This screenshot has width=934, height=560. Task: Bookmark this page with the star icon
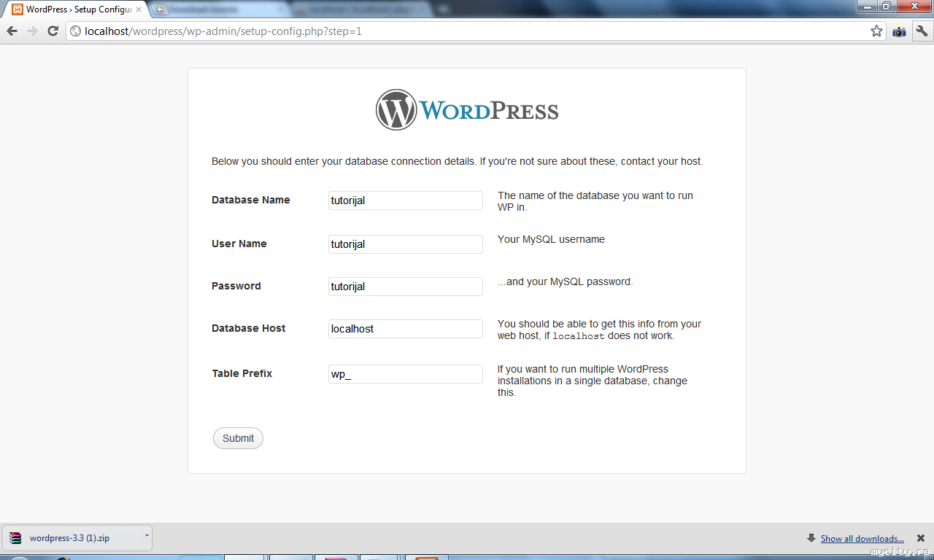pyautogui.click(x=876, y=31)
